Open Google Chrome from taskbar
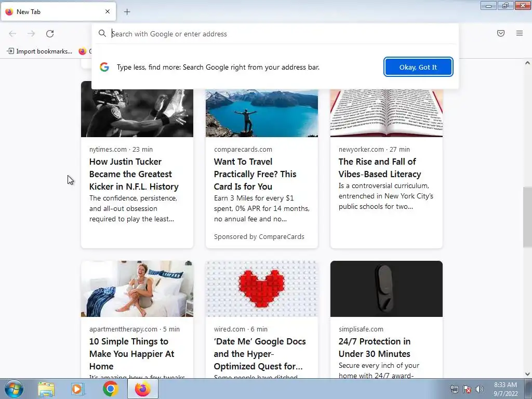The image size is (532, 399). click(x=110, y=389)
